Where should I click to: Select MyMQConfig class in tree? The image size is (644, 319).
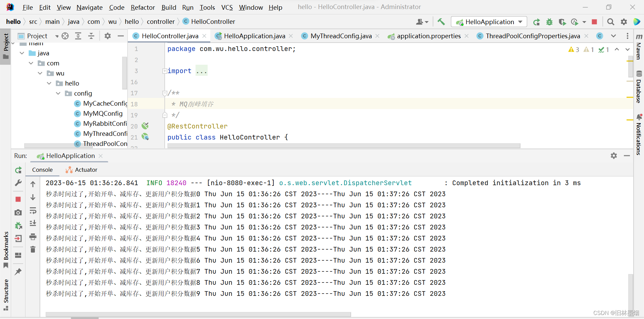(x=103, y=113)
